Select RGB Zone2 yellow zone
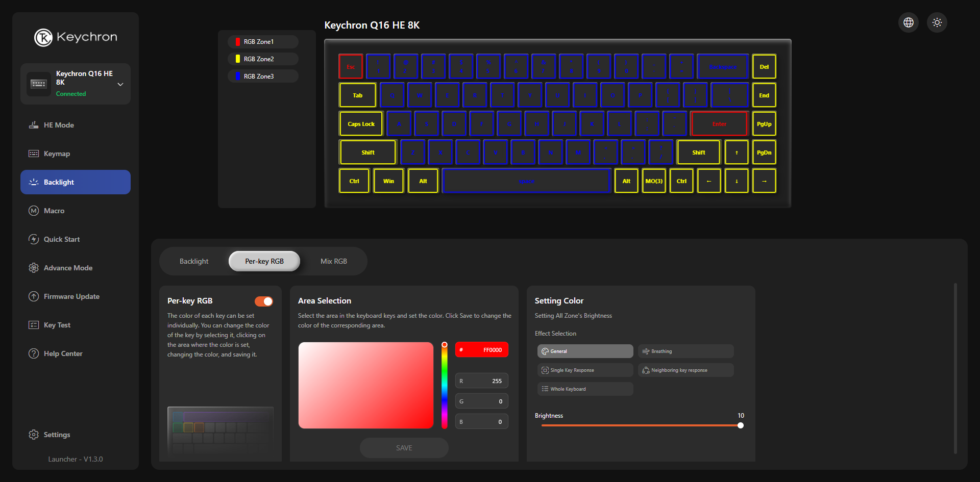The height and width of the screenshot is (482, 980). tap(263, 59)
